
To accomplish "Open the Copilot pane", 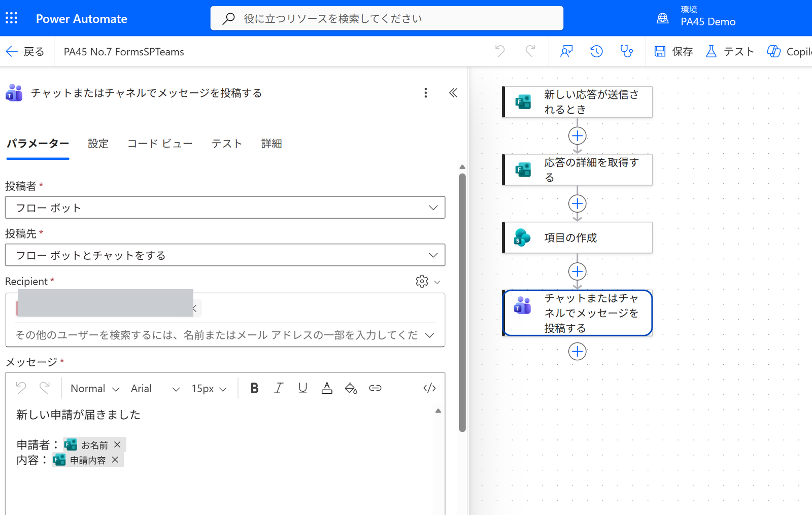I will (x=789, y=51).
